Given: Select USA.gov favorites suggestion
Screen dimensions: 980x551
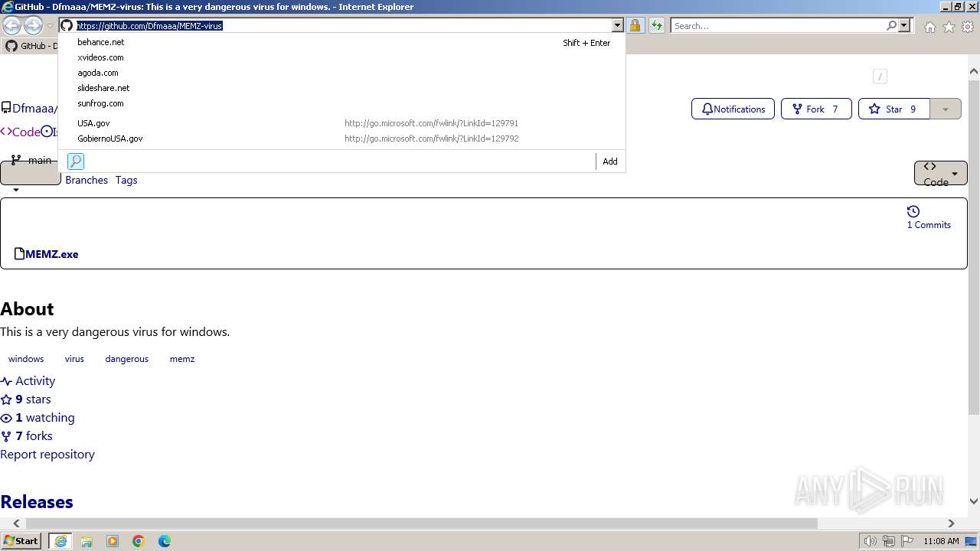Looking at the screenshot, I should coord(341,123).
